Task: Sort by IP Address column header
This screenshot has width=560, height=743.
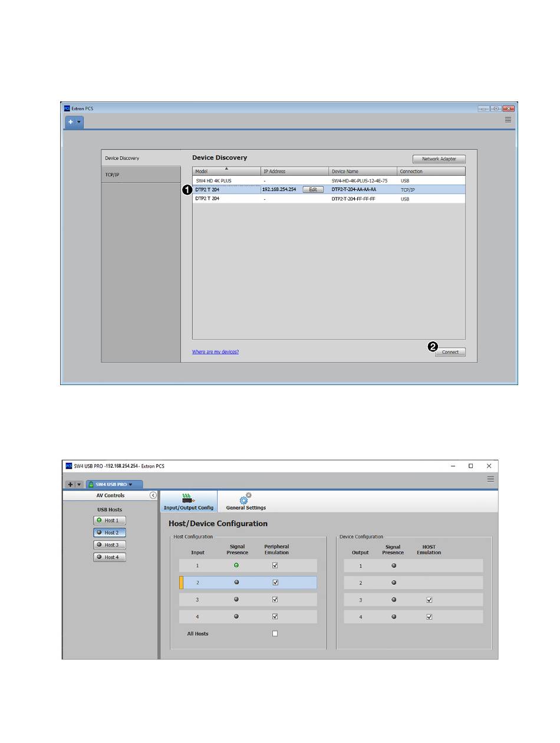Action: click(x=295, y=171)
